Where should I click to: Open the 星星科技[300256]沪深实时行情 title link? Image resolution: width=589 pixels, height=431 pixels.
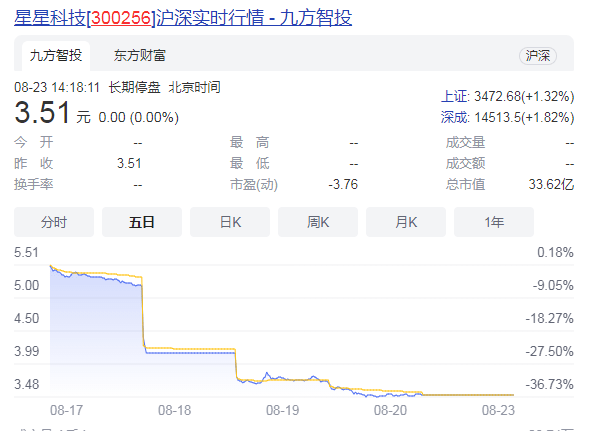pyautogui.click(x=183, y=18)
